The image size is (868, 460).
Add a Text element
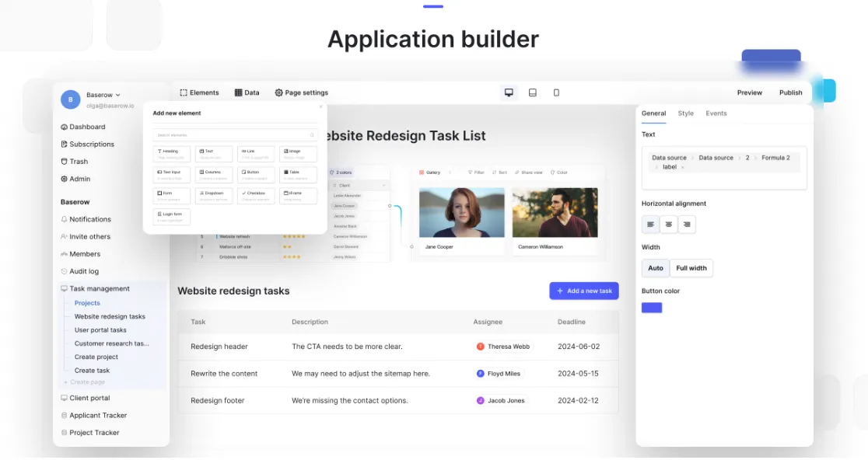click(214, 154)
